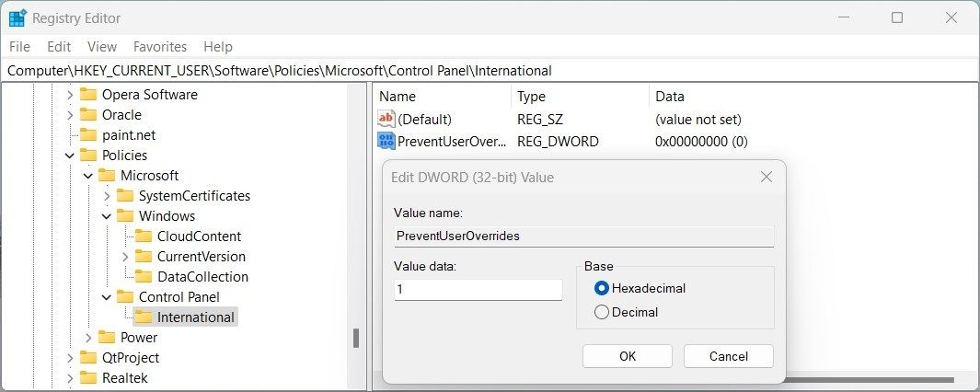Screen dimensions: 980x392
Task: Open the Help menu
Action: pyautogui.click(x=217, y=46)
